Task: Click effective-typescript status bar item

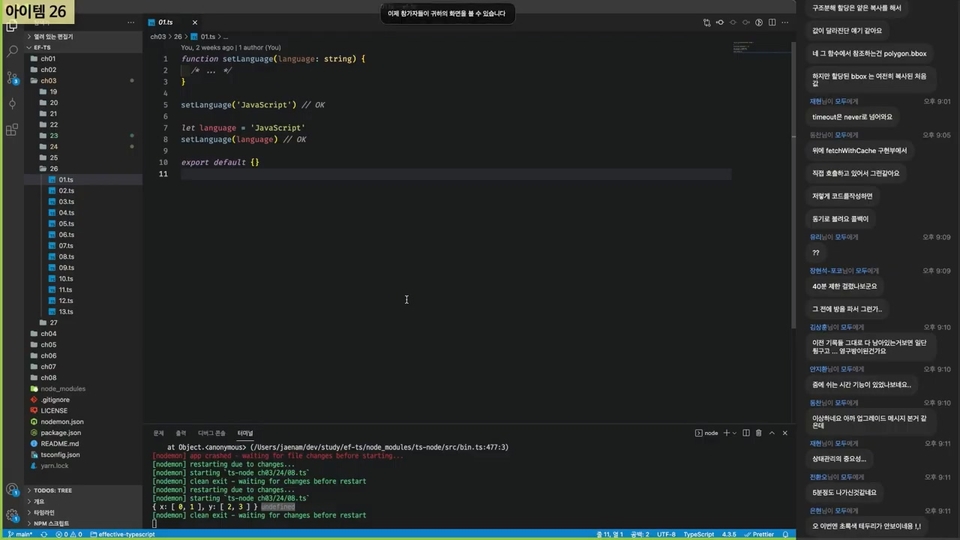Action: click(x=122, y=534)
